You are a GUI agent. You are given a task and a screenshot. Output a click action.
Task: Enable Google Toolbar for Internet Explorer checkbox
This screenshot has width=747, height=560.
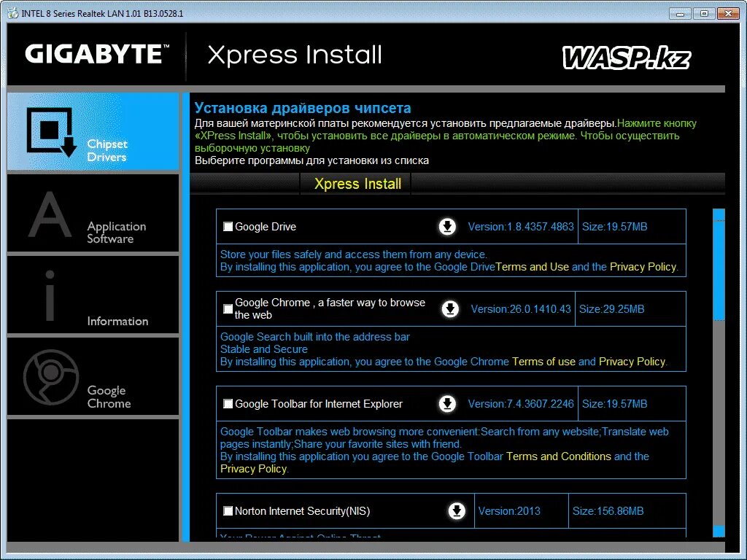(x=228, y=404)
